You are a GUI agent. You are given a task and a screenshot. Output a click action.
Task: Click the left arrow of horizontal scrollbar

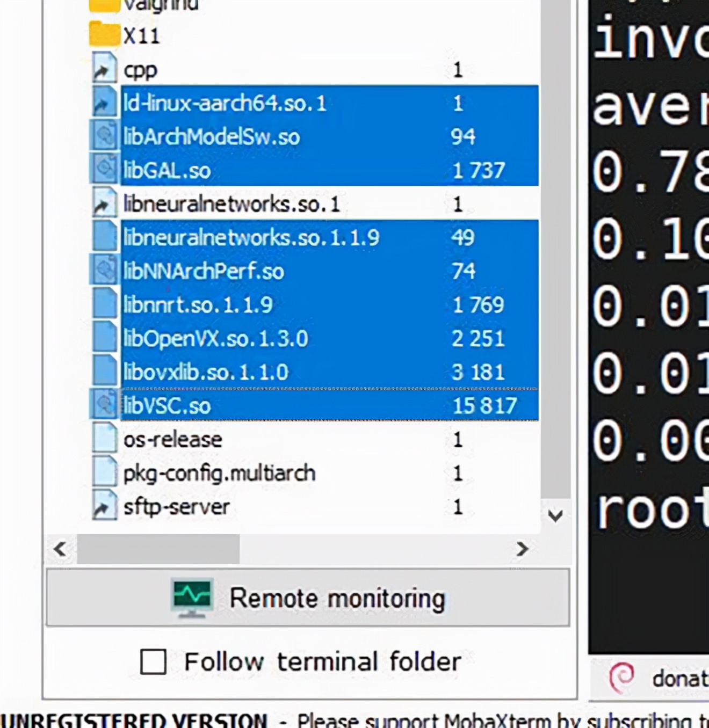click(59, 549)
